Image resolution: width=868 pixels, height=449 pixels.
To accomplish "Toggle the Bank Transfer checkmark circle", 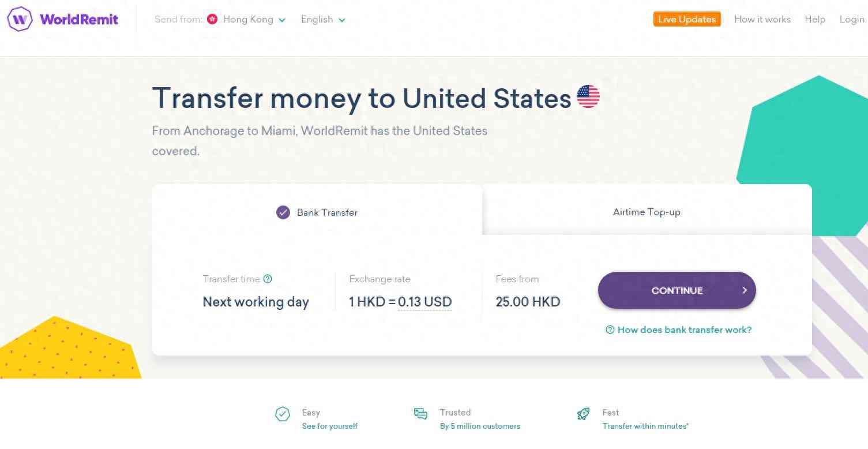I will (283, 212).
